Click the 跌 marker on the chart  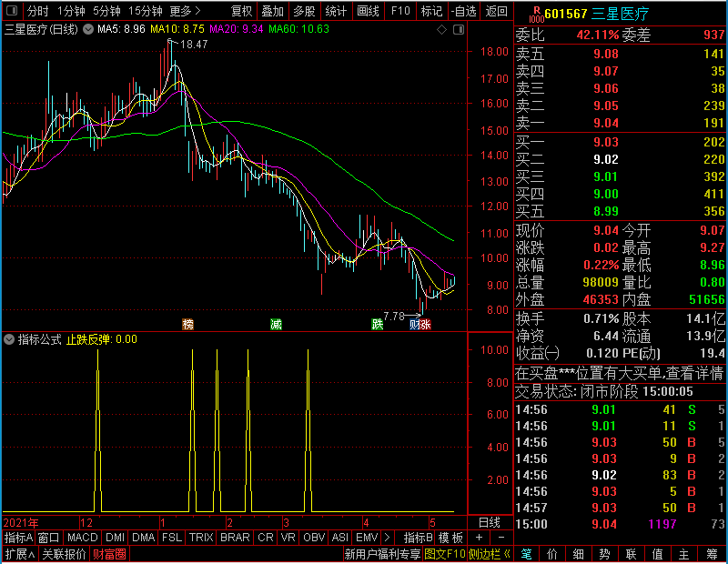[x=378, y=324]
